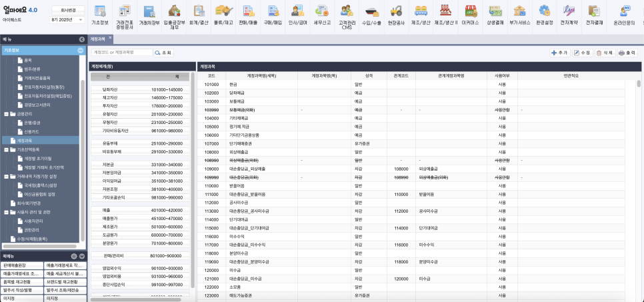This screenshot has width=644, height=302.
Task: Open the 물류/재고 module
Action: tap(224, 15)
